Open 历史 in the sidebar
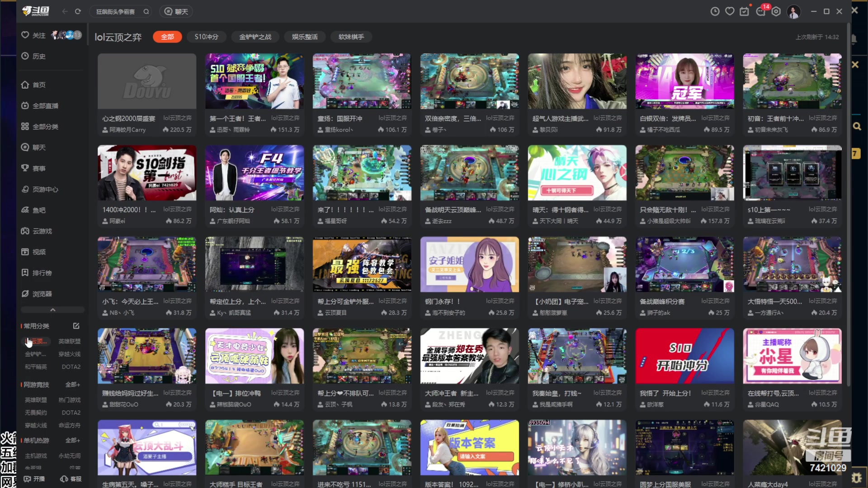The width and height of the screenshot is (868, 488). (x=33, y=56)
